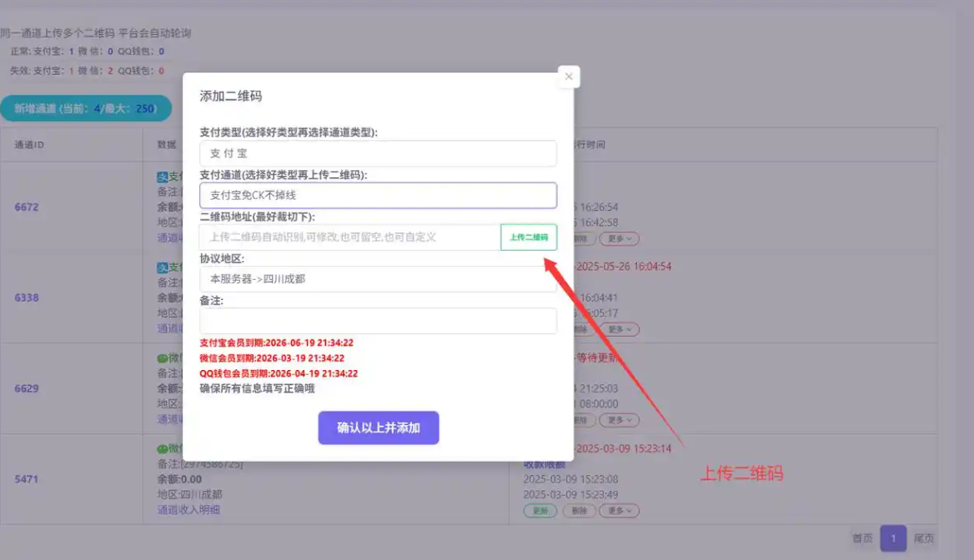974x560 pixels.
Task: Click red timestamp 2025-03-09 15:23:14
Action: coord(623,448)
